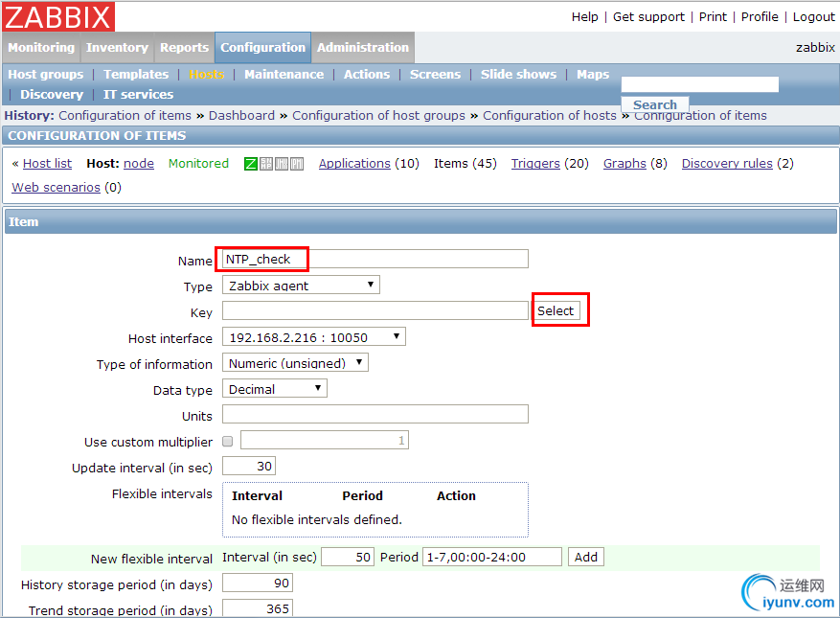Open the Slide shows submenu
840x618 pixels.
[x=518, y=75]
